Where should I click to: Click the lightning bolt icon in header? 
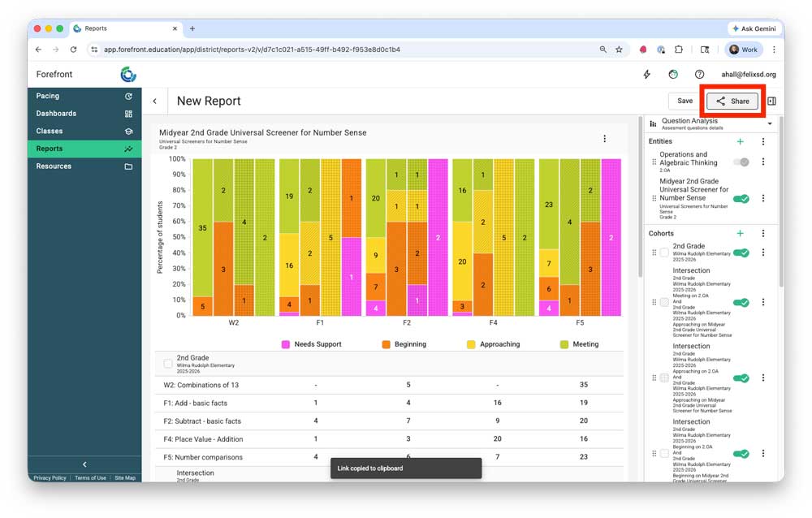pos(646,74)
